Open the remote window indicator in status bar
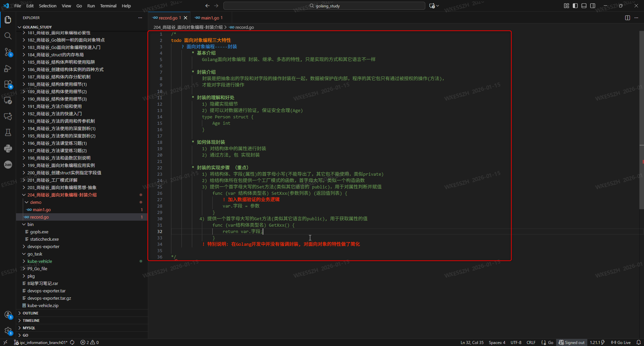This screenshot has width=644, height=346. 5,342
